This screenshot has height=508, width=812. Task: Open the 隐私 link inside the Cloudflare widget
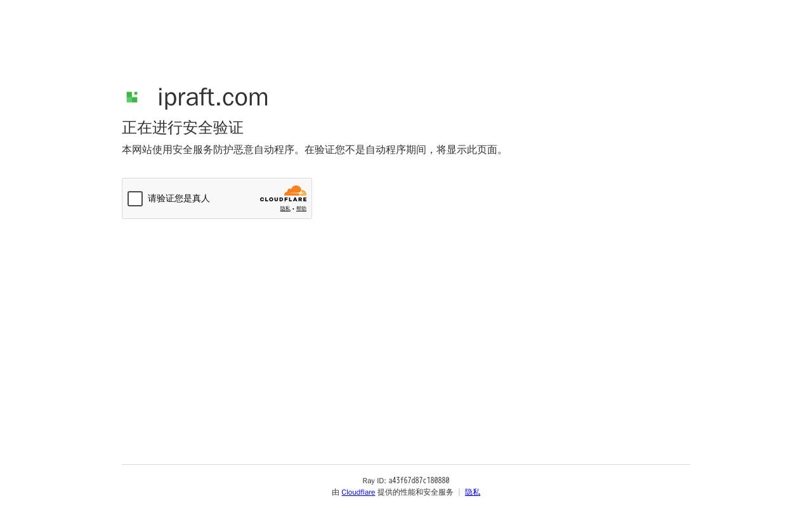click(x=285, y=209)
